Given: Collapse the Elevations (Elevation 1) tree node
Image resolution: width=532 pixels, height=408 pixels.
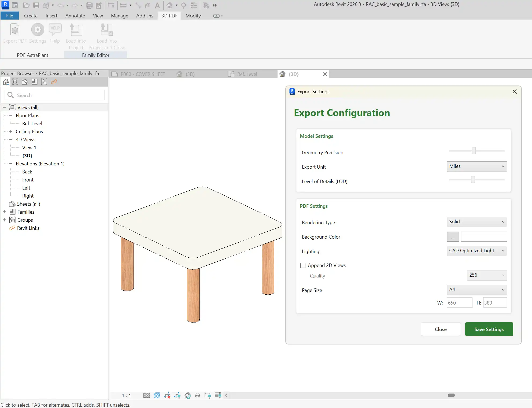Looking at the screenshot, I should pos(11,164).
